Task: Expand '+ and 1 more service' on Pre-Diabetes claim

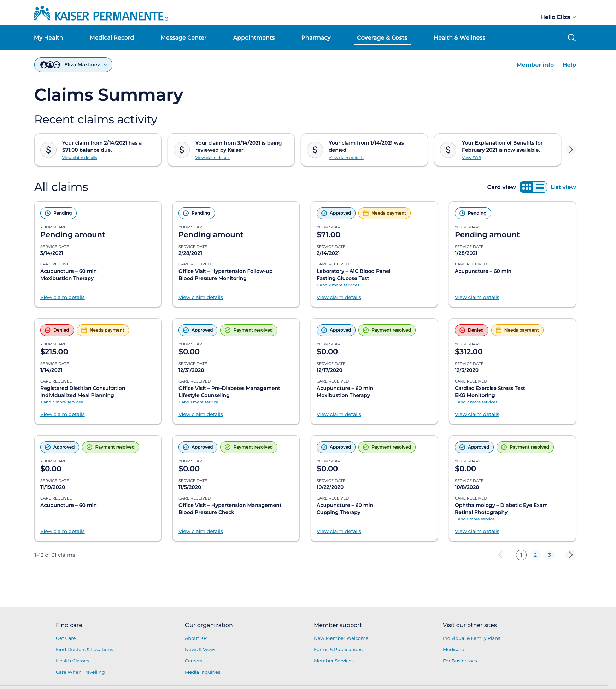Action: pyautogui.click(x=198, y=402)
